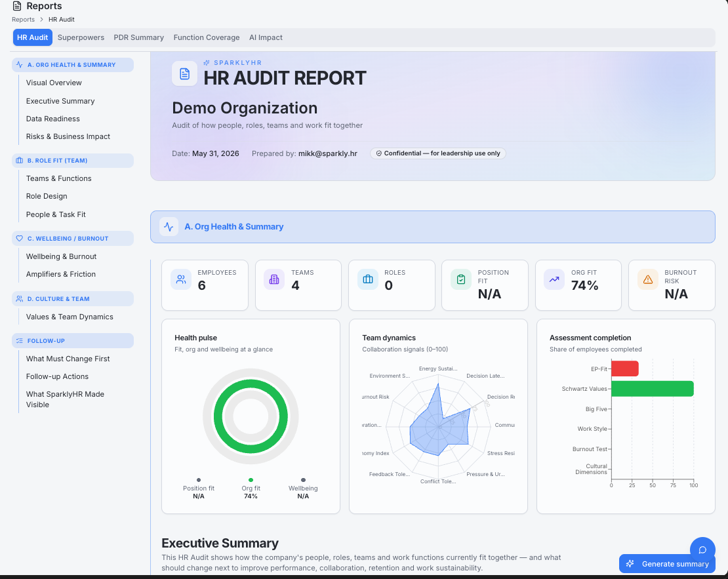Click the Position Fit clipboard-check icon
The height and width of the screenshot is (579, 728).
[461, 279]
